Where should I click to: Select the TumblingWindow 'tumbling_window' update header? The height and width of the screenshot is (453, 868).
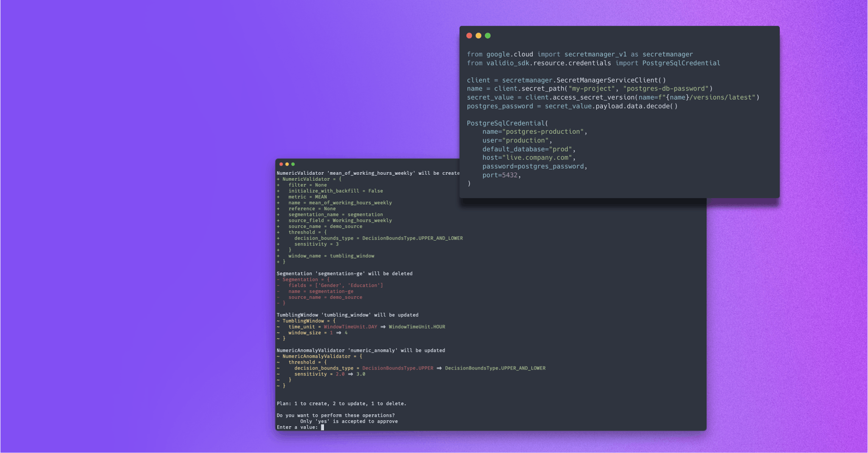click(x=348, y=315)
